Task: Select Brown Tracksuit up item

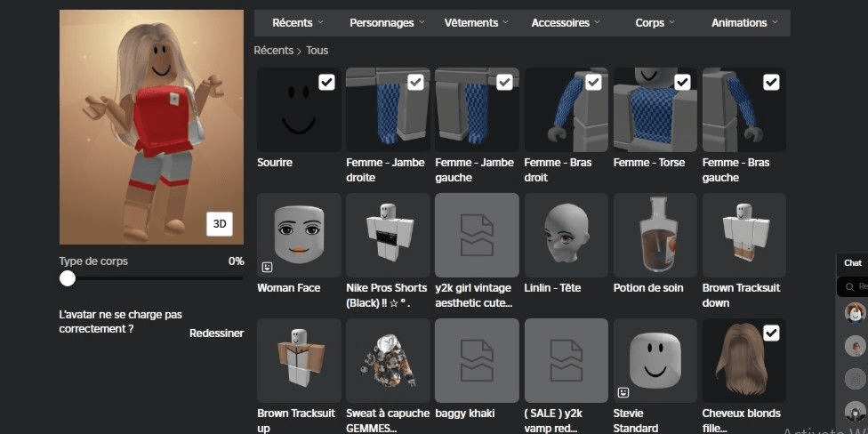Action: [x=299, y=360]
